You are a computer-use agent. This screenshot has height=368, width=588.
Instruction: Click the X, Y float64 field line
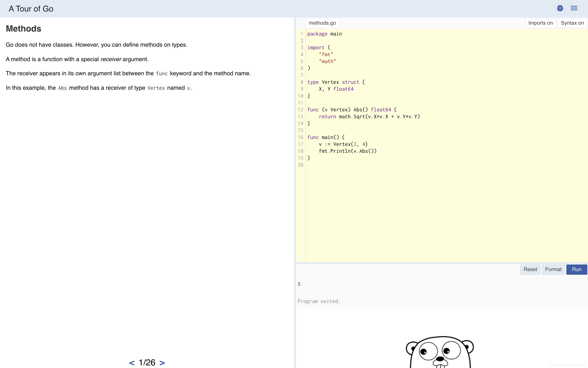tap(336, 89)
